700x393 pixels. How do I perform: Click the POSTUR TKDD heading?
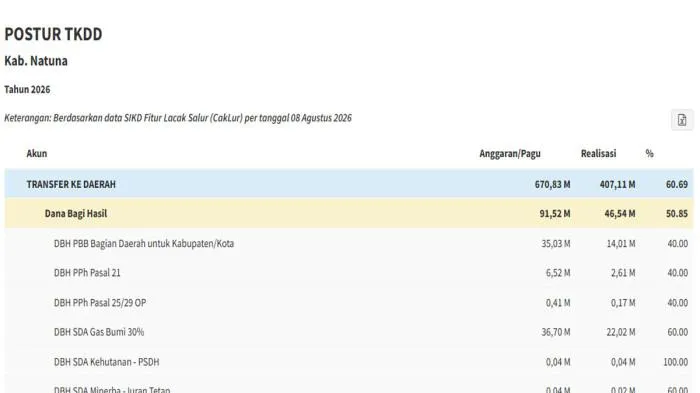(x=53, y=34)
